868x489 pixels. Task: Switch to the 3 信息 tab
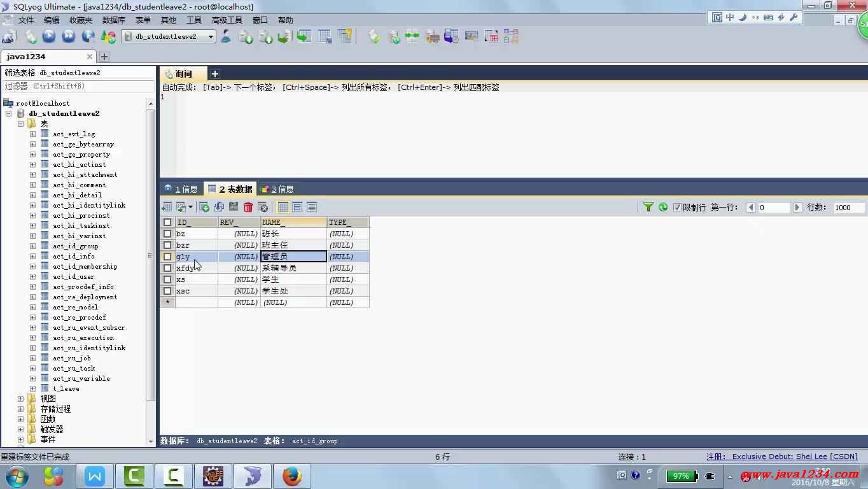pos(277,189)
